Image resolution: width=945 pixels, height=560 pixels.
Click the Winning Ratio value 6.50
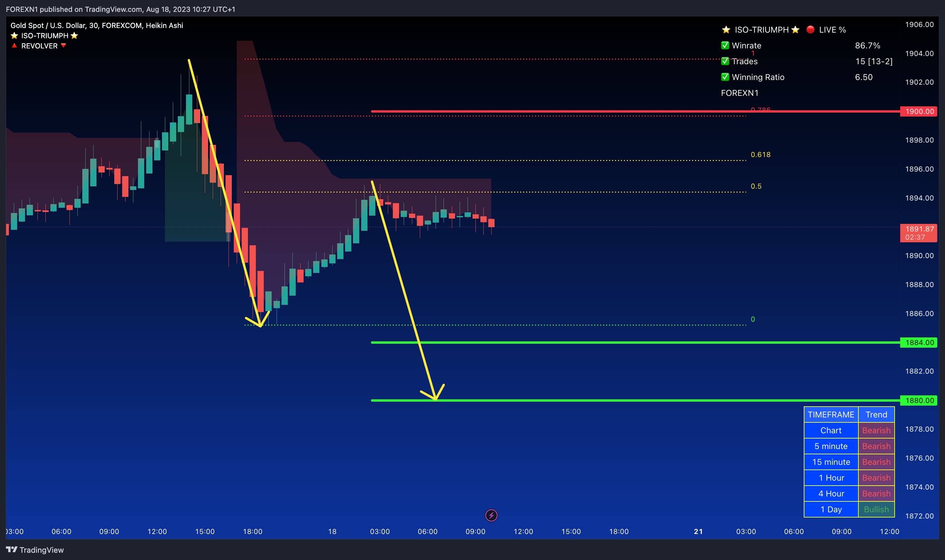863,77
